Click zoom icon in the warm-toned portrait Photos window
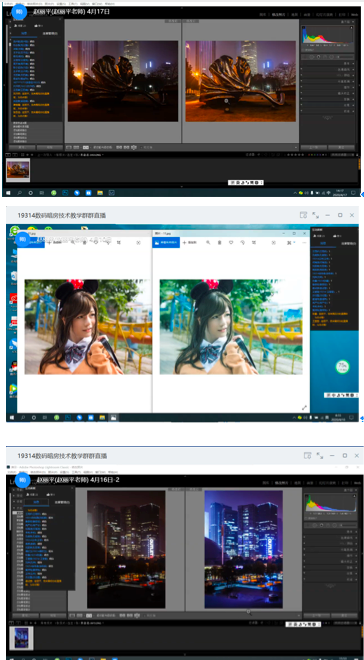364x660 pixels. (x=73, y=243)
